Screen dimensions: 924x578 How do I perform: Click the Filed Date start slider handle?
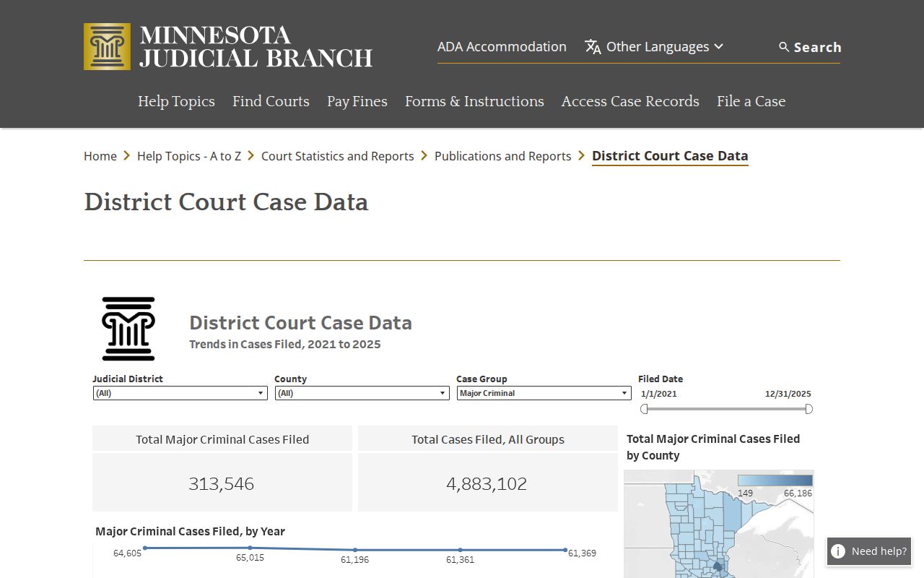645,409
